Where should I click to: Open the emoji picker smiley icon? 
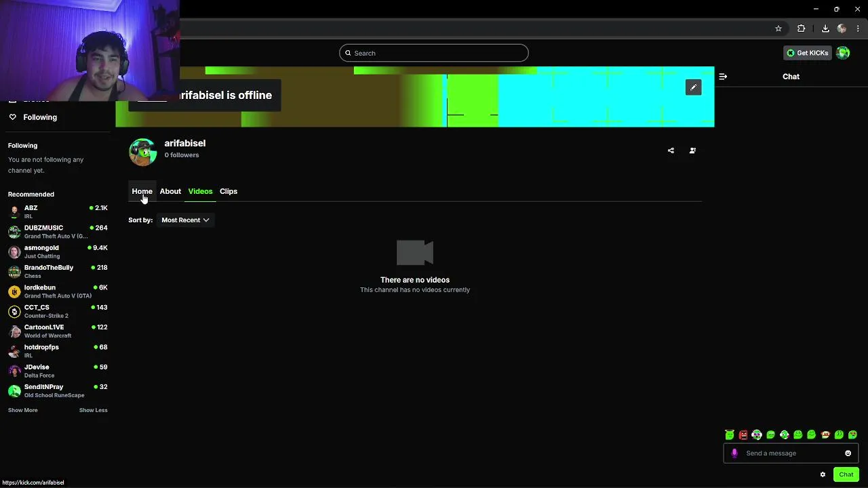click(x=848, y=453)
